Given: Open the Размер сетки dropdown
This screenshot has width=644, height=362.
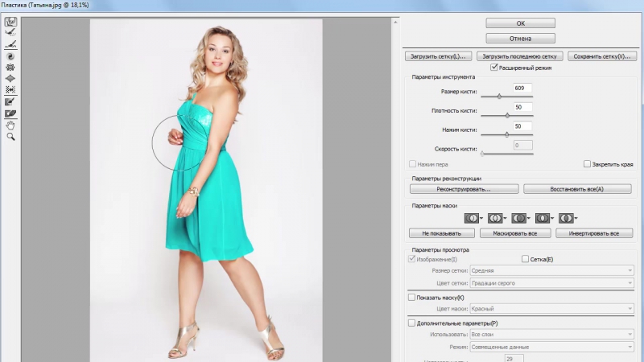Looking at the screenshot, I should click(x=551, y=270).
